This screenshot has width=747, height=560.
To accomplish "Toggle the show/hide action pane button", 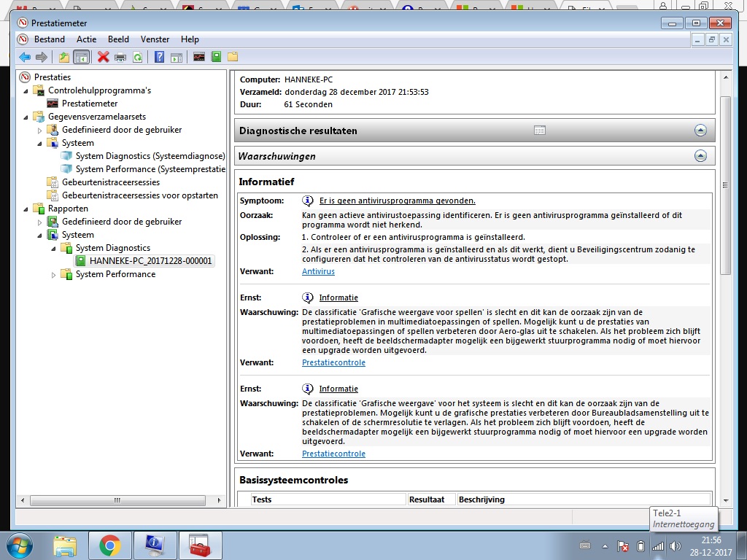I will [177, 57].
